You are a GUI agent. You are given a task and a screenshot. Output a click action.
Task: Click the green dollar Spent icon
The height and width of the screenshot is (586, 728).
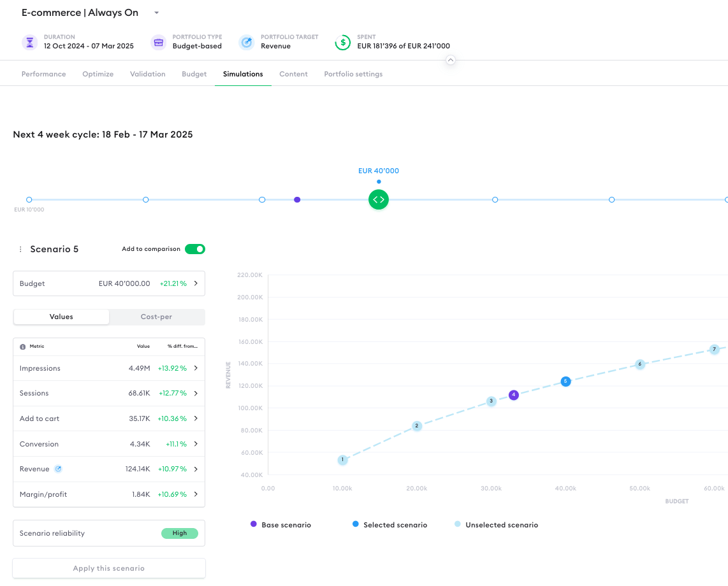point(343,43)
